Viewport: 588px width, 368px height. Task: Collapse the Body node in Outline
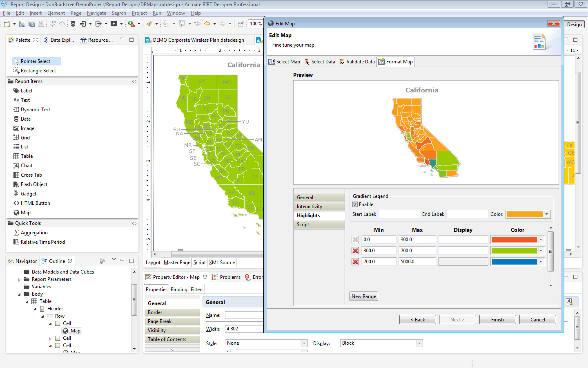point(19,294)
